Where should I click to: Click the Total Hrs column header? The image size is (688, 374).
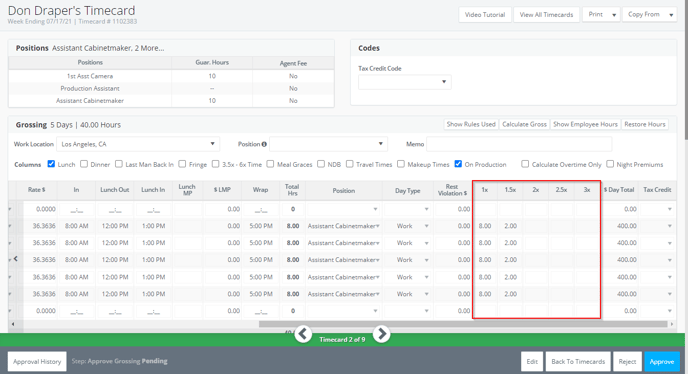[x=292, y=190]
